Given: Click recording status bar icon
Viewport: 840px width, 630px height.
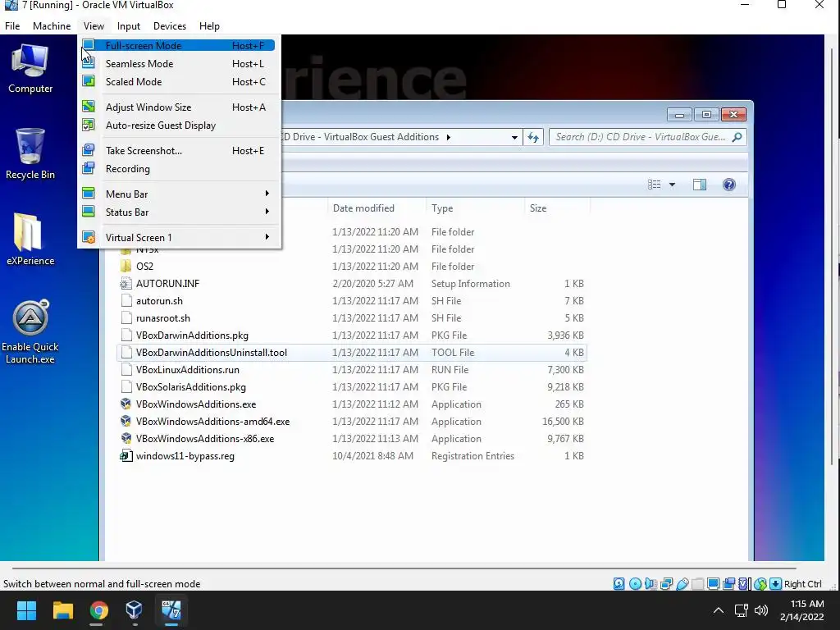Looking at the screenshot, I should tap(728, 584).
